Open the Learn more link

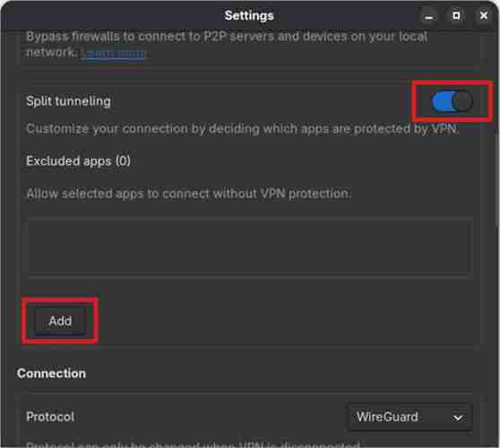pyautogui.click(x=114, y=53)
